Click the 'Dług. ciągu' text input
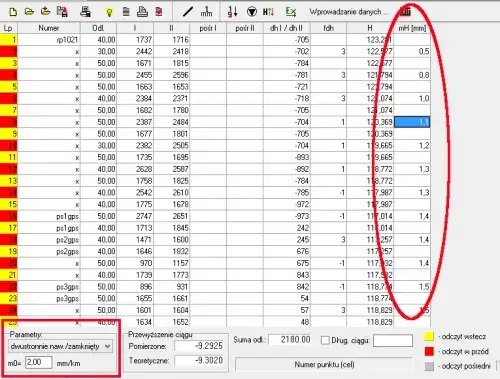Screen dimensions: 500x379 tap(393, 340)
